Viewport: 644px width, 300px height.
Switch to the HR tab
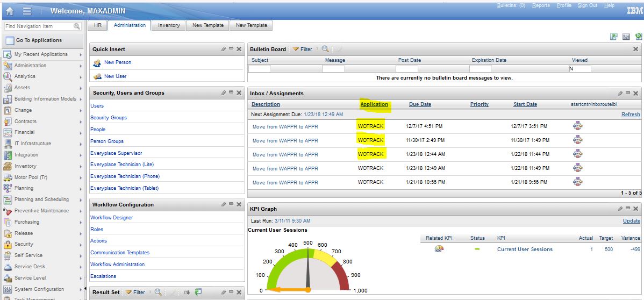[97, 25]
